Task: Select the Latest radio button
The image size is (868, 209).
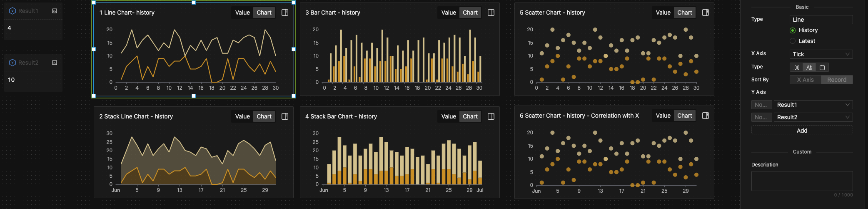Action: click(x=793, y=41)
